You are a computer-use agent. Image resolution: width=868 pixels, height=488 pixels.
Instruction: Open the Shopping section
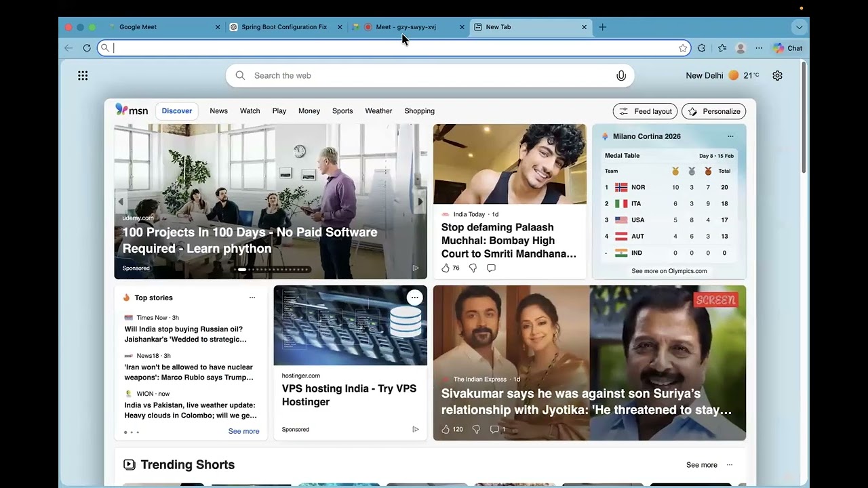419,111
